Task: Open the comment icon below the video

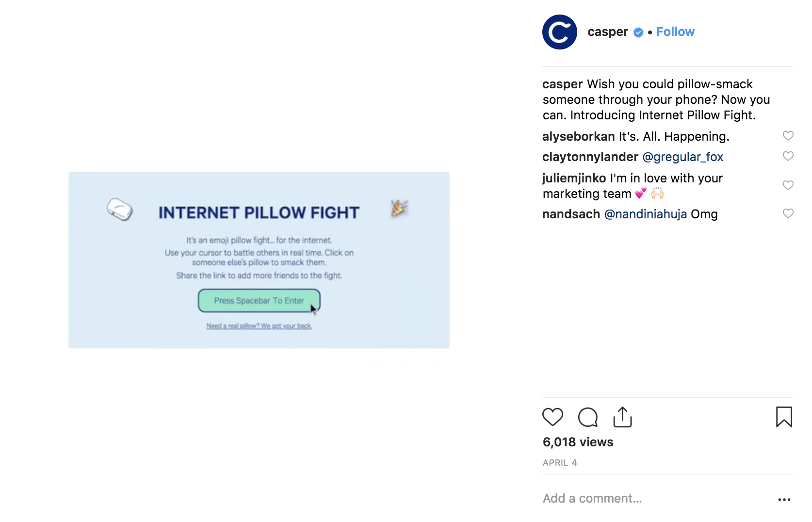Action: (x=587, y=417)
